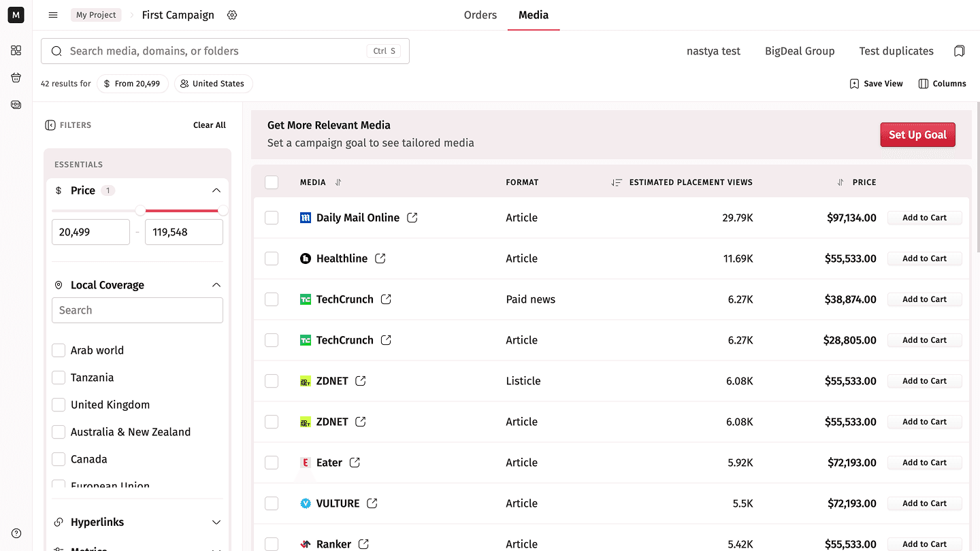Screen dimensions: 980x551
Task: Click the maximum price slider handle
Action: [223, 211]
